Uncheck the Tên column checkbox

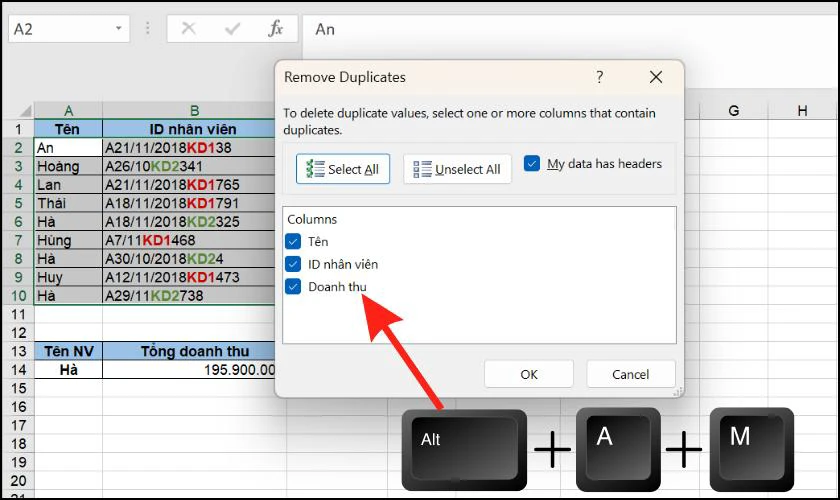pyautogui.click(x=293, y=241)
